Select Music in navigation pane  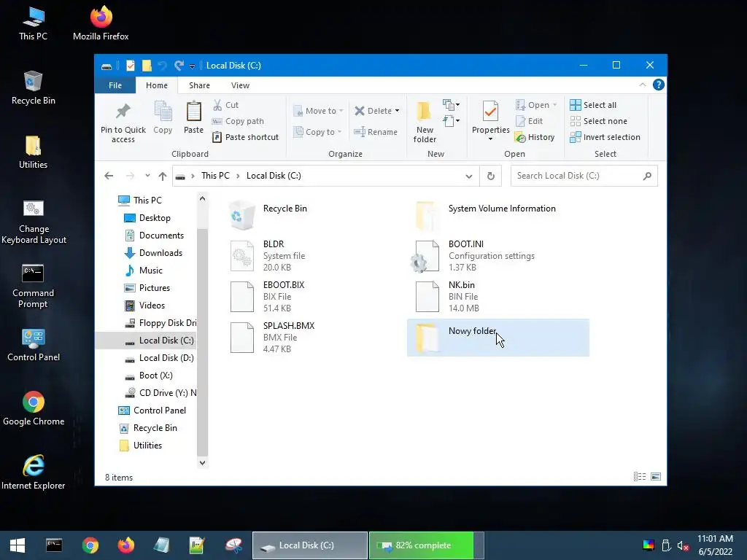coord(150,271)
